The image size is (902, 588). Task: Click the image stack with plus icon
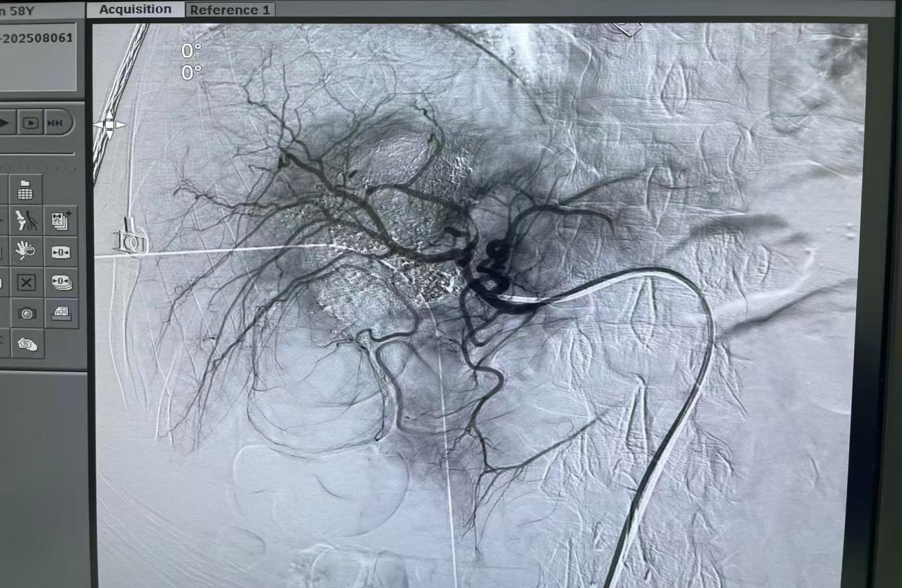coord(60,220)
